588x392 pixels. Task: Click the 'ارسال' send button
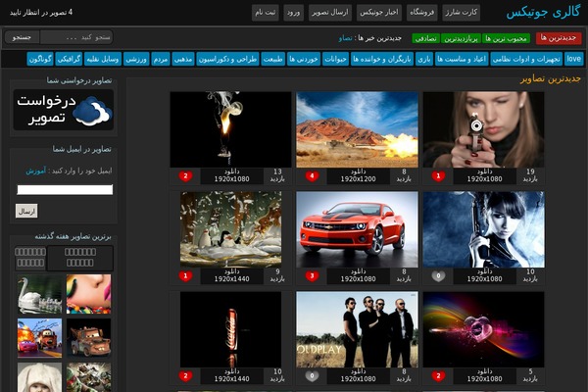coord(26,212)
